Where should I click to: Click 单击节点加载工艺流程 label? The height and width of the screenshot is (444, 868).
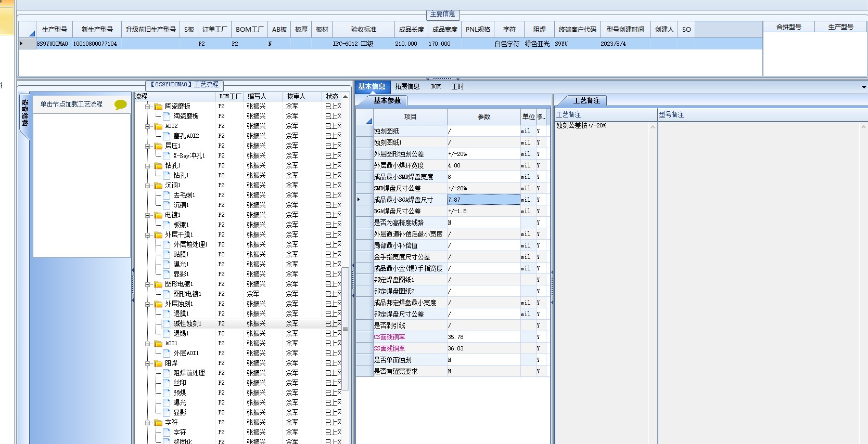(71, 104)
